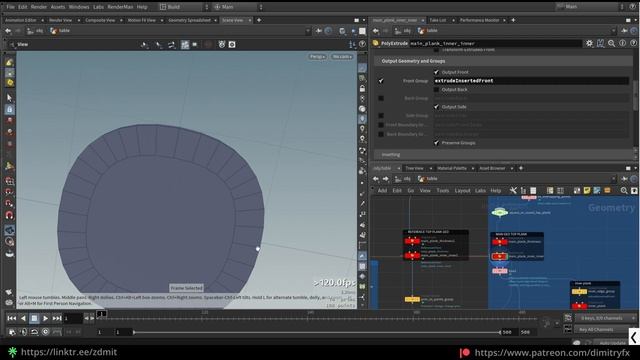Screen dimensions: 640x360
Task: Go back in network editor path bar
Action: pyautogui.click(x=376, y=179)
